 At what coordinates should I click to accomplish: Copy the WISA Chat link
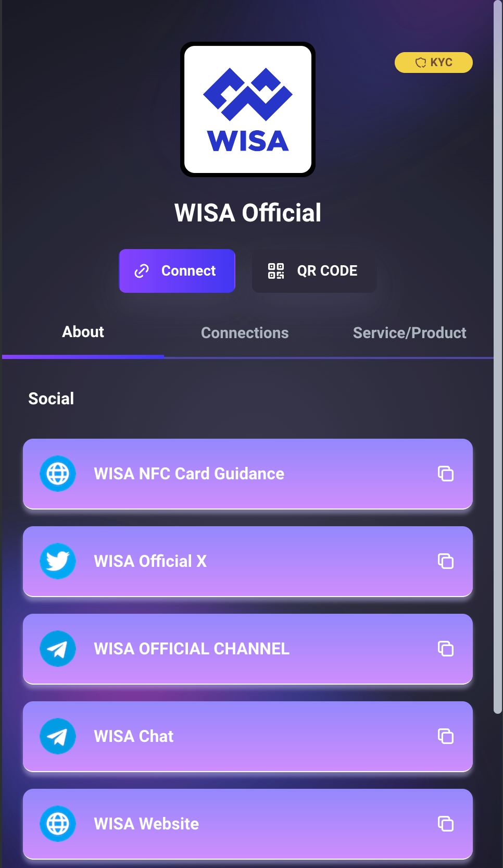coord(446,736)
